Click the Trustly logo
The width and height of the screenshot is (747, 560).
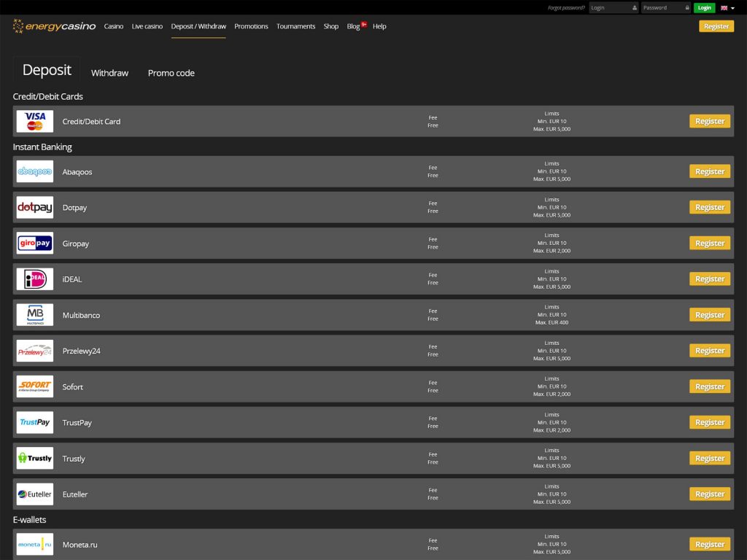point(35,458)
